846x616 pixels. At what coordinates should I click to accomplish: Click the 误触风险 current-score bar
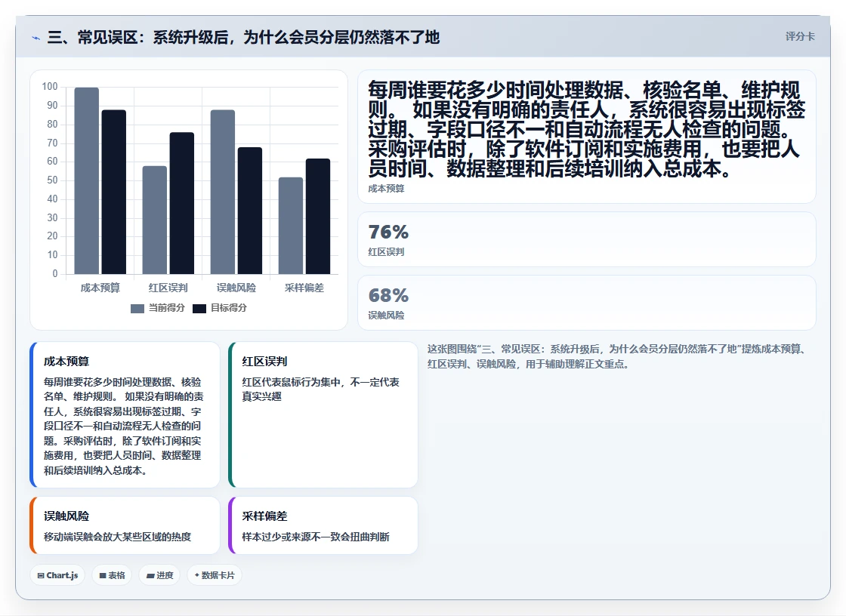[x=222, y=192]
